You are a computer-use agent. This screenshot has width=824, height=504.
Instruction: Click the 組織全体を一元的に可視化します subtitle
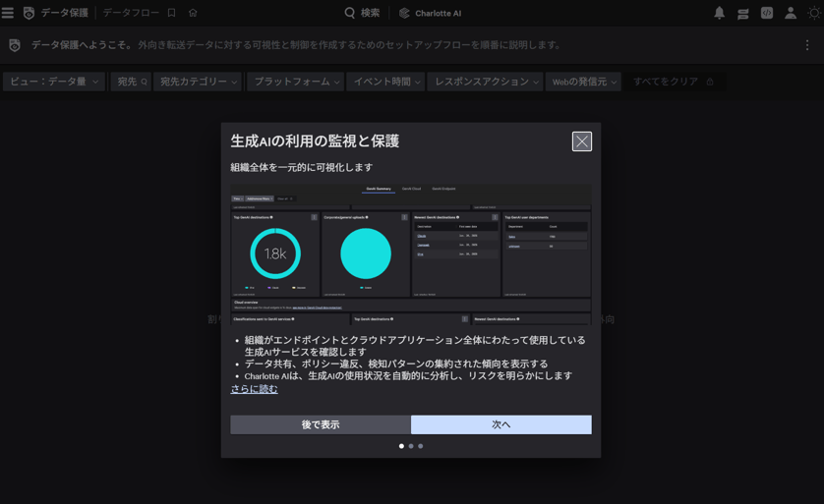point(302,167)
